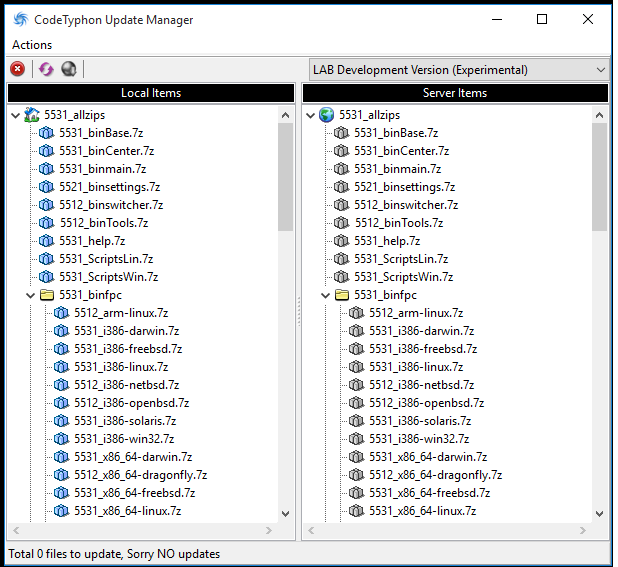The height and width of the screenshot is (567, 618).
Task: Select local 5531_i386-solaris.7z row
Action: click(125, 421)
